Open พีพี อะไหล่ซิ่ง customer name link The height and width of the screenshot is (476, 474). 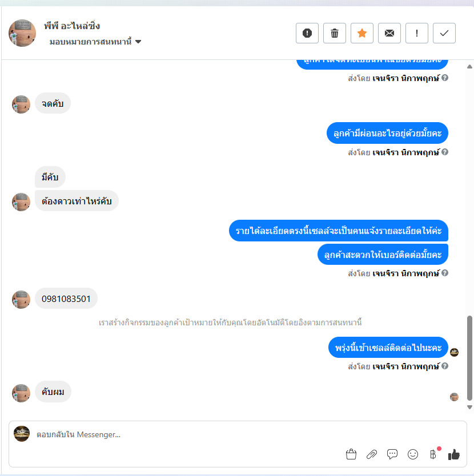click(72, 26)
